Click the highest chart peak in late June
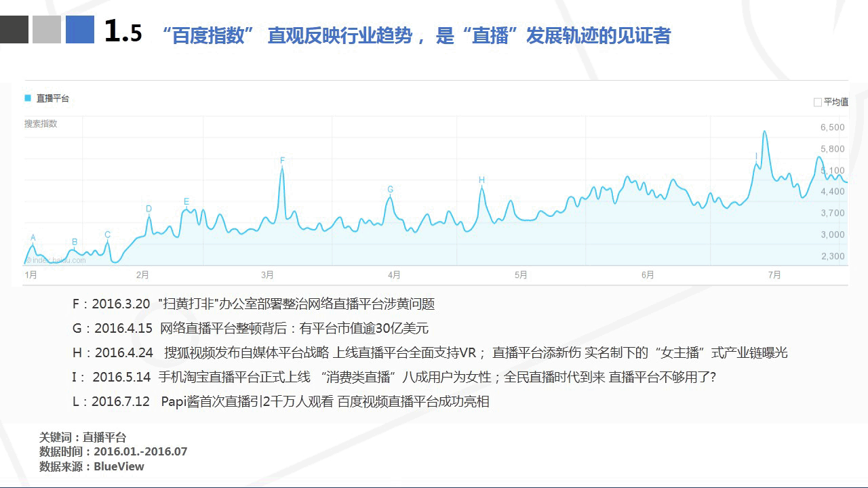868x488 pixels. (764, 131)
